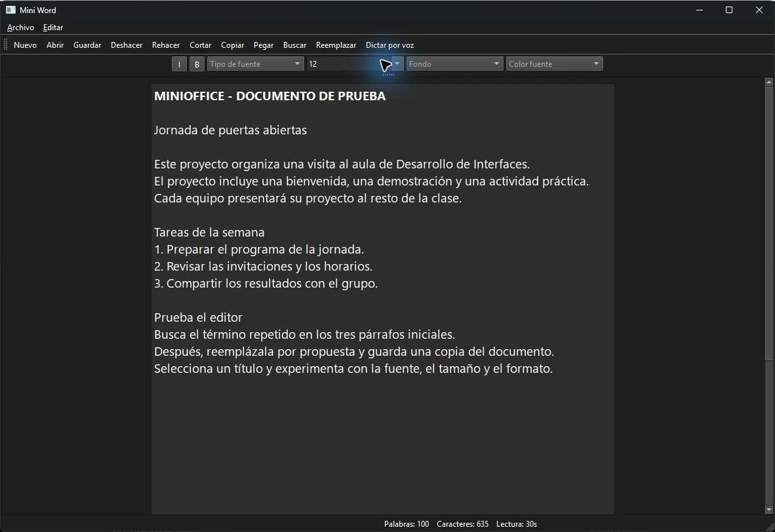Image resolution: width=775 pixels, height=532 pixels.
Task: Click the scrollbar down arrow
Action: pos(768,509)
